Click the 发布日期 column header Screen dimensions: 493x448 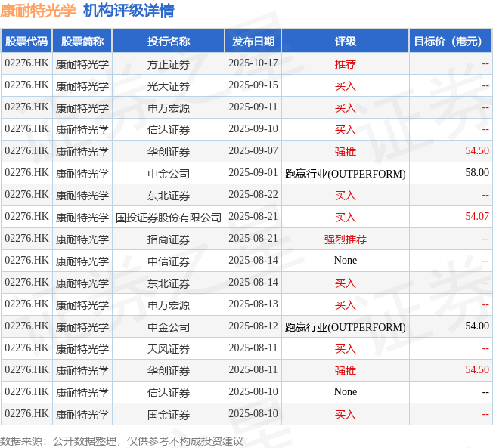pyautogui.click(x=253, y=41)
